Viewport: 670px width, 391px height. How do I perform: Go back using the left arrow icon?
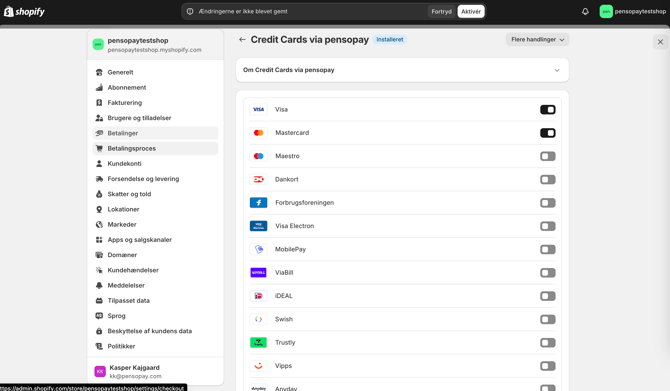click(x=242, y=40)
